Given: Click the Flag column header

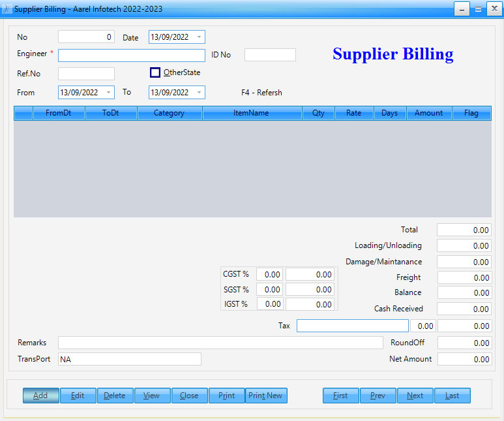Looking at the screenshot, I should pos(471,113).
